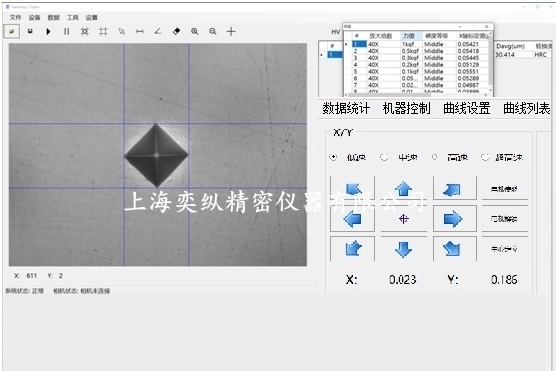The height and width of the screenshot is (371, 556).
Task: Select the horizontal distance measure tool
Action: (140, 32)
